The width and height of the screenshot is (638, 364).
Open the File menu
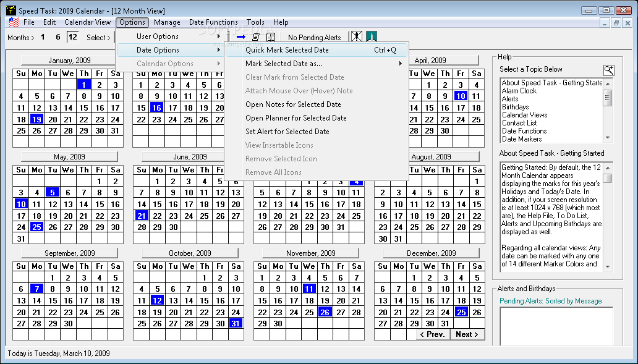pos(29,22)
